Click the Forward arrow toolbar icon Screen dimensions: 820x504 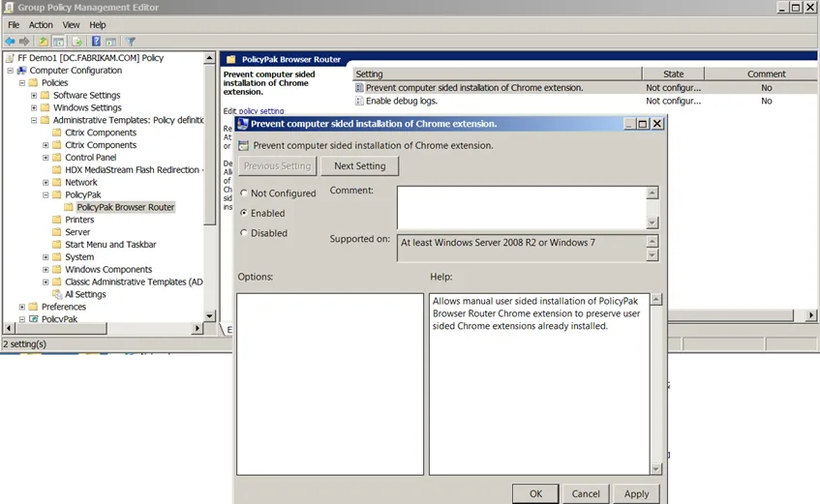(x=24, y=42)
